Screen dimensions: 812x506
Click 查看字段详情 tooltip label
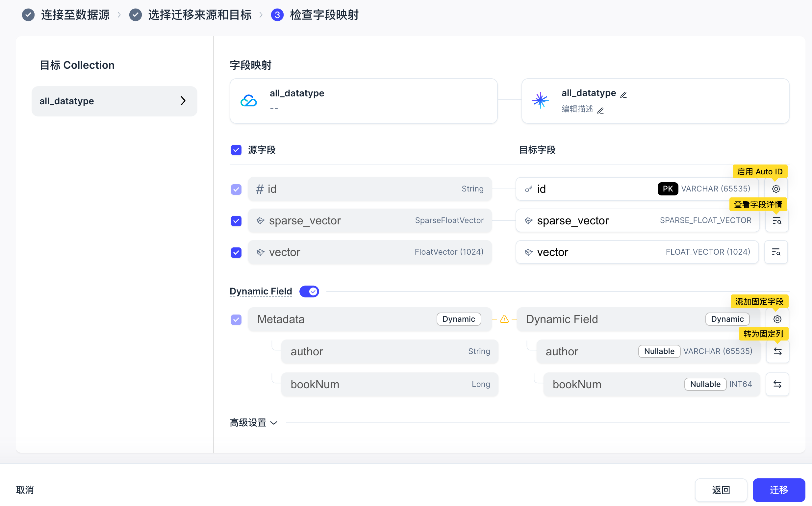(758, 205)
